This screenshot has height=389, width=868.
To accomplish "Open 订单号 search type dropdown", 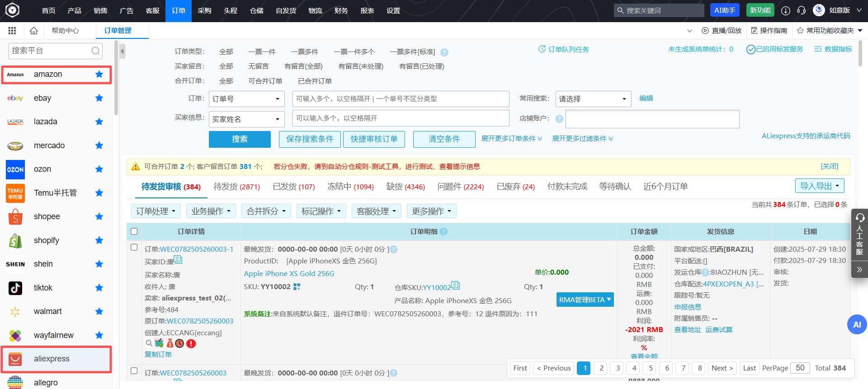I will (247, 99).
